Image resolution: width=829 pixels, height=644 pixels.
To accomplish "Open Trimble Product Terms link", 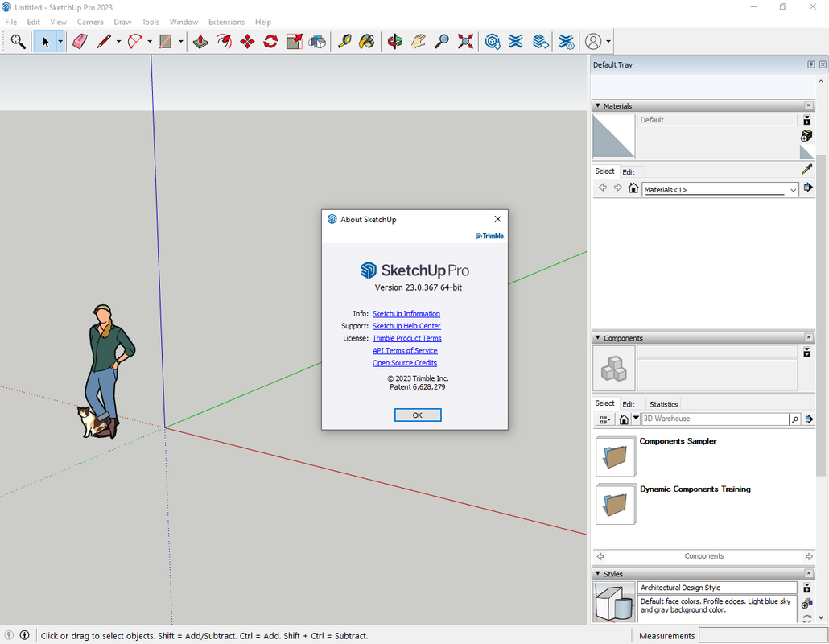I will pos(407,338).
